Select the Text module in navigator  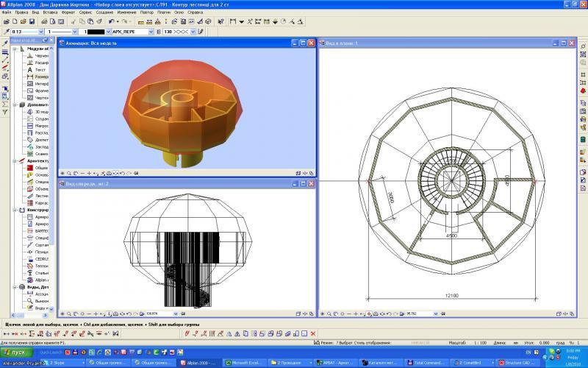[x=32, y=70]
